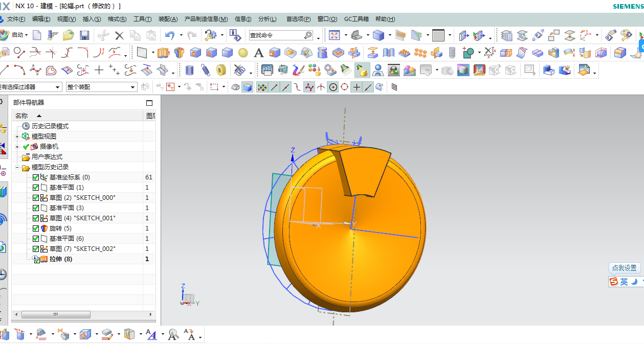The image size is (644, 344).
Task: Open the 整个装配 selection scope dropdown
Action: pyautogui.click(x=102, y=87)
